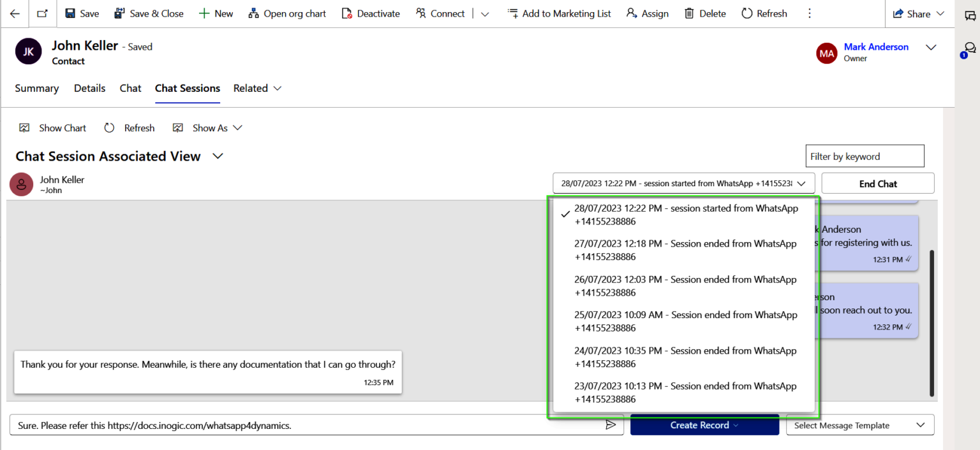Expand the Chat Session Associated View selector
The height and width of the screenshot is (450, 980).
click(x=218, y=156)
